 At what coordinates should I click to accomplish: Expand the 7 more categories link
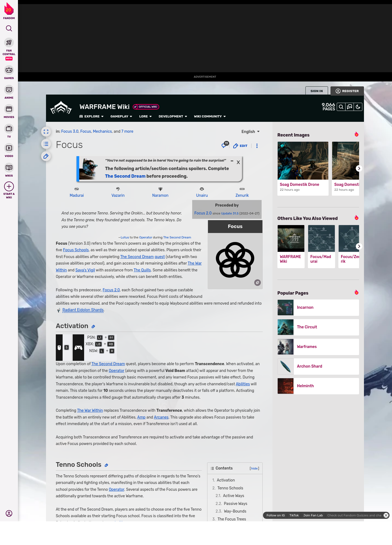pyautogui.click(x=127, y=131)
